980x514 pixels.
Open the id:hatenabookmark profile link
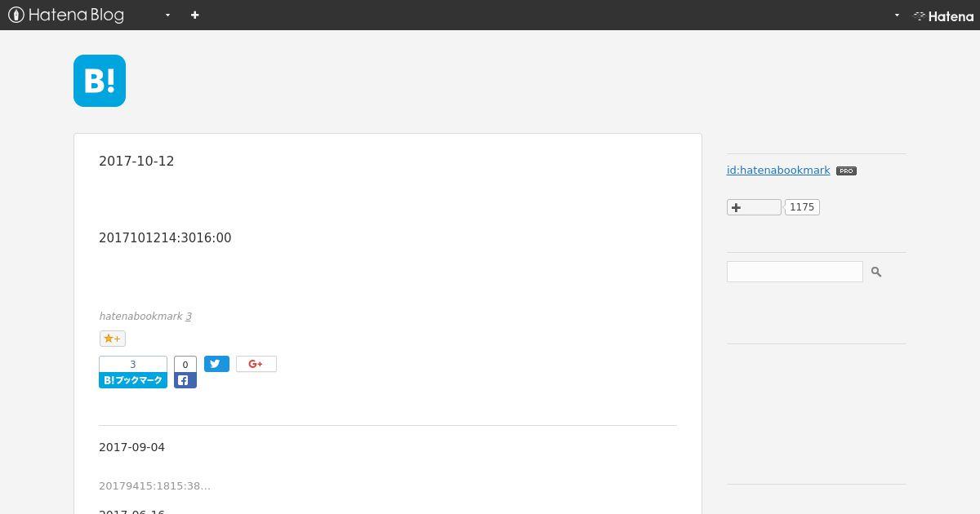[x=778, y=171]
